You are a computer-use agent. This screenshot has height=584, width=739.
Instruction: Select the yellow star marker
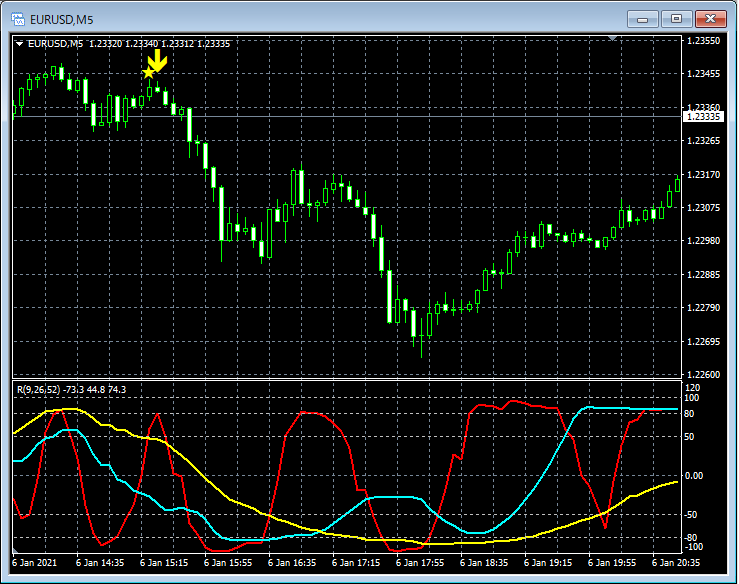pyautogui.click(x=149, y=72)
